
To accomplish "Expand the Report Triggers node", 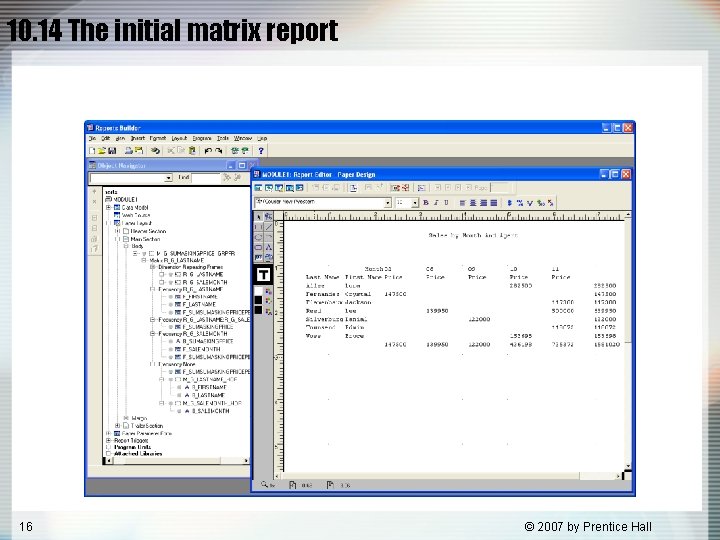I will coord(109,440).
